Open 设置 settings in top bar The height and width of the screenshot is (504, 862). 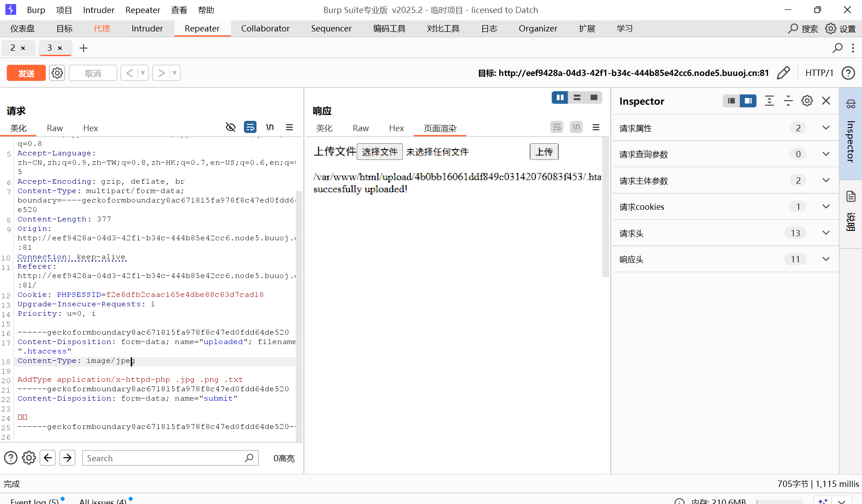841,29
